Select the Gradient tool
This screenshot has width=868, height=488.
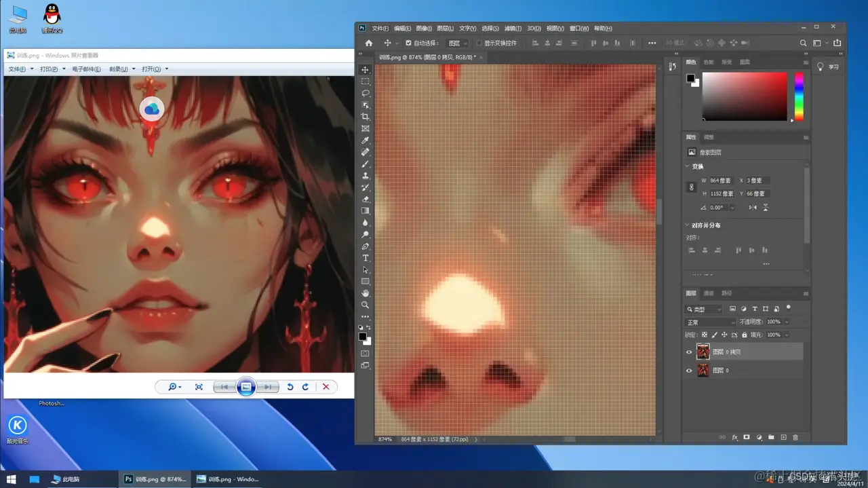pyautogui.click(x=366, y=210)
